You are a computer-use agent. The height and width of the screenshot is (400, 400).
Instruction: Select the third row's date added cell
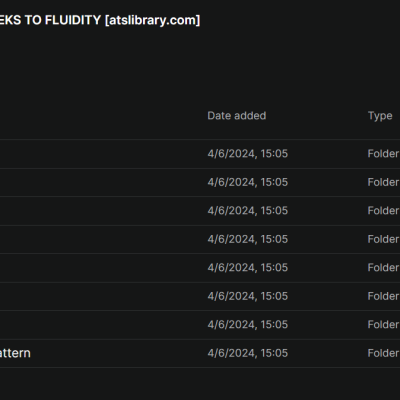(x=248, y=211)
